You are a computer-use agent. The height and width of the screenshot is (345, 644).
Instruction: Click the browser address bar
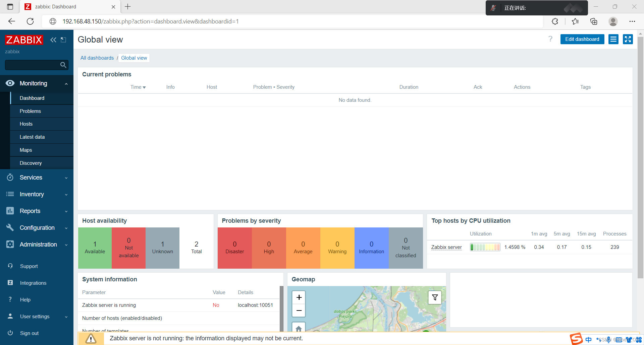click(x=292, y=21)
